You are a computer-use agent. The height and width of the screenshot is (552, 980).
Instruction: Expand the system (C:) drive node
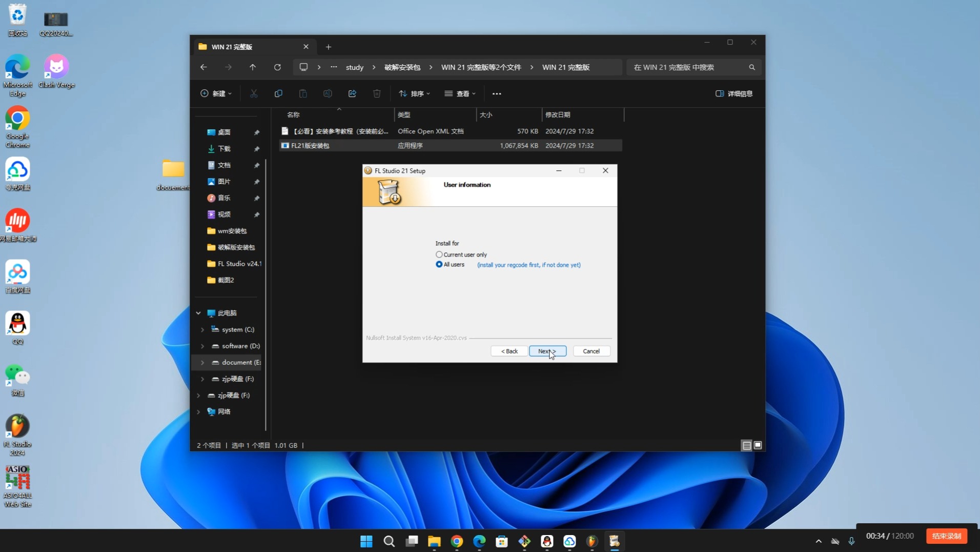(202, 329)
